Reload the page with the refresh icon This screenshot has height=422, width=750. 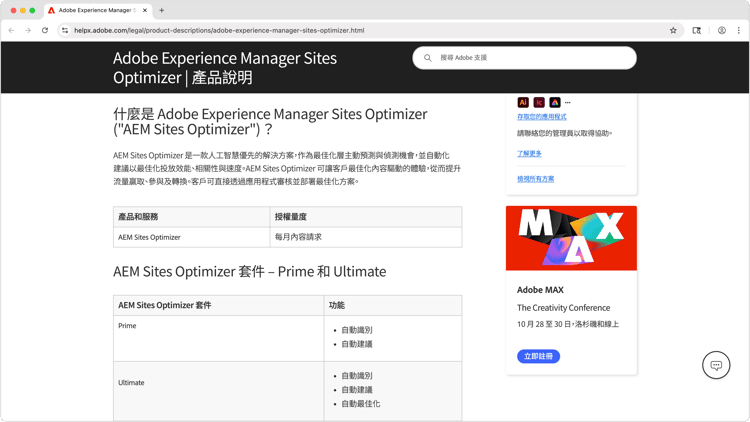click(x=45, y=30)
